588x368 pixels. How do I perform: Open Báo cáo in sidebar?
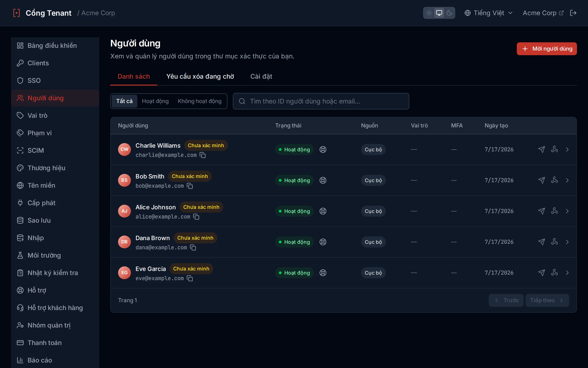pyautogui.click(x=55, y=360)
